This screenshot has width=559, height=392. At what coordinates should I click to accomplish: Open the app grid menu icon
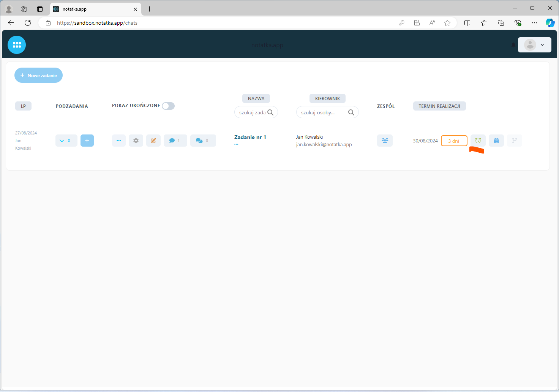click(17, 45)
